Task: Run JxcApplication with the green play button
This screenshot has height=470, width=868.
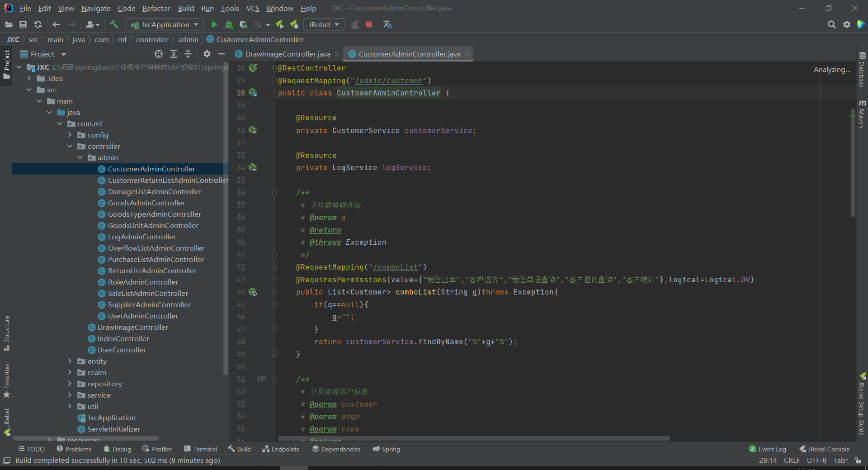Action: click(214, 24)
